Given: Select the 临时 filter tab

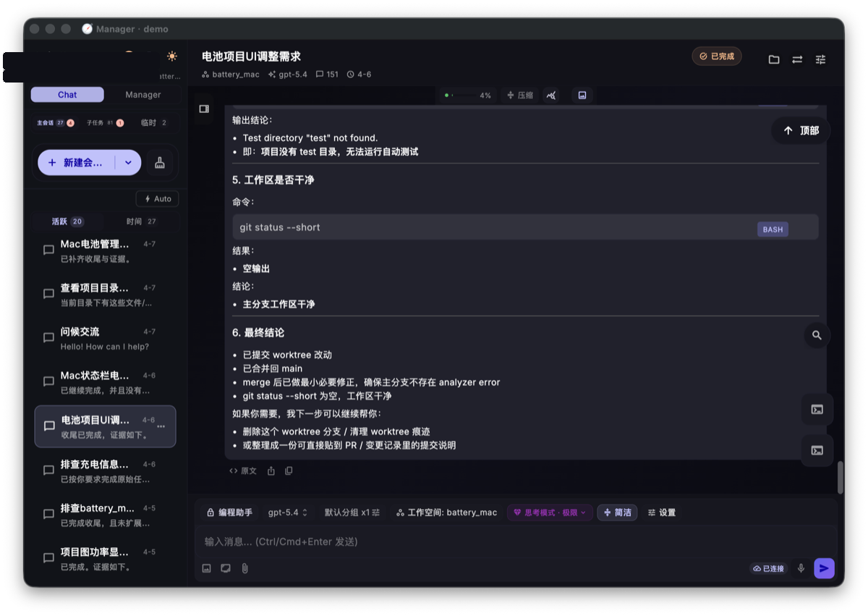Looking at the screenshot, I should coord(153,123).
